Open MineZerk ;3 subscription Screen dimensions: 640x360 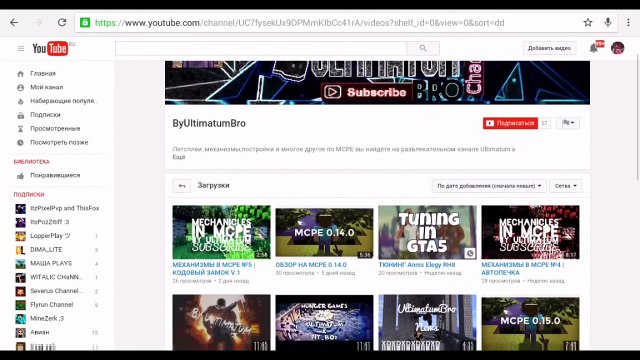[47, 318]
